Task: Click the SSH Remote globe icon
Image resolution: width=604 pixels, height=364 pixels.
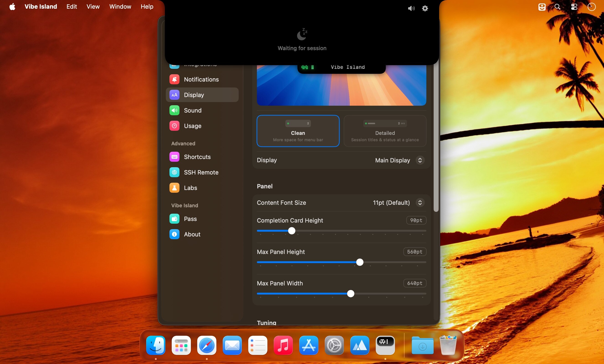Action: [174, 172]
